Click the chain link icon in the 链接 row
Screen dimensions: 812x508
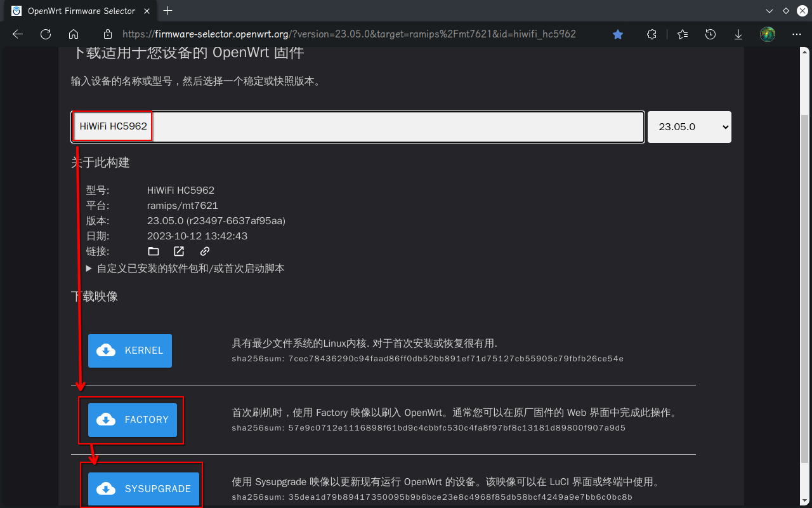point(204,251)
